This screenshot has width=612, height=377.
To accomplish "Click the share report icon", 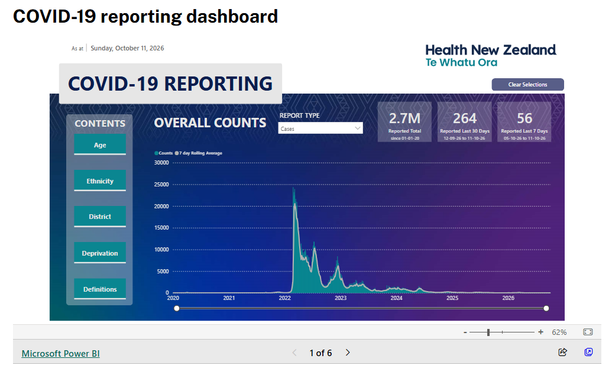I will (x=562, y=352).
